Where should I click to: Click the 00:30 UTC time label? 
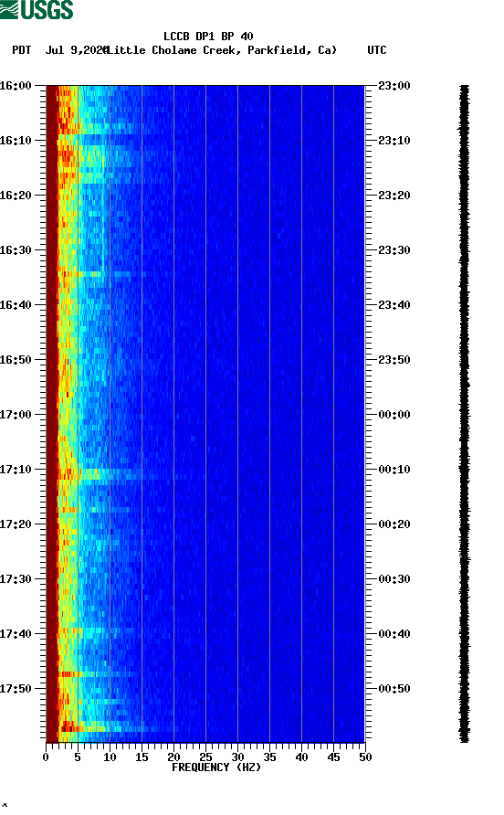[x=394, y=579]
